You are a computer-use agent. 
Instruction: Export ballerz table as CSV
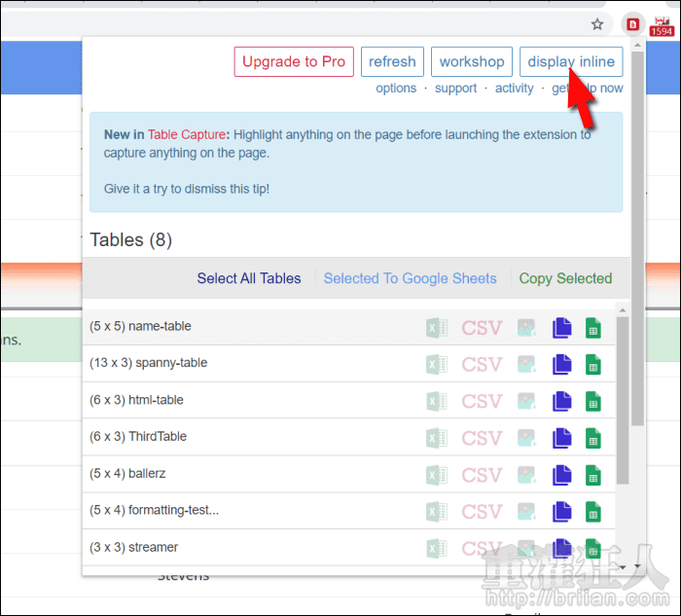pos(482,475)
